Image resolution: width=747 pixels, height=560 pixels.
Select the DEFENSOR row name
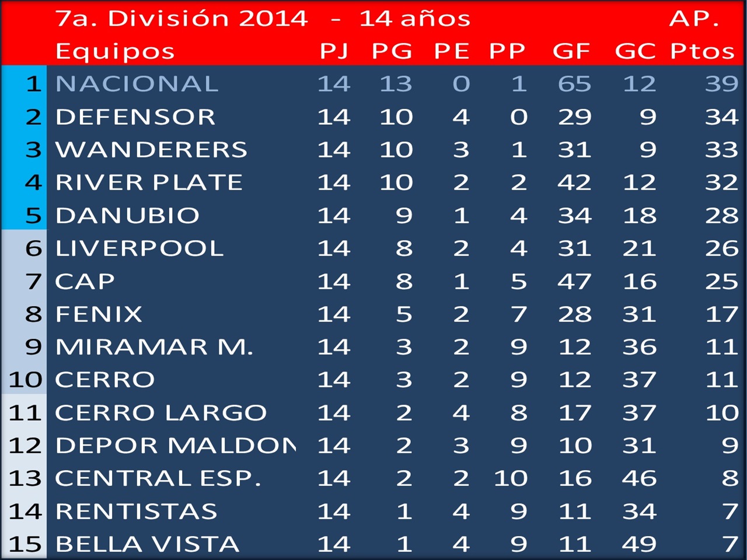[135, 117]
